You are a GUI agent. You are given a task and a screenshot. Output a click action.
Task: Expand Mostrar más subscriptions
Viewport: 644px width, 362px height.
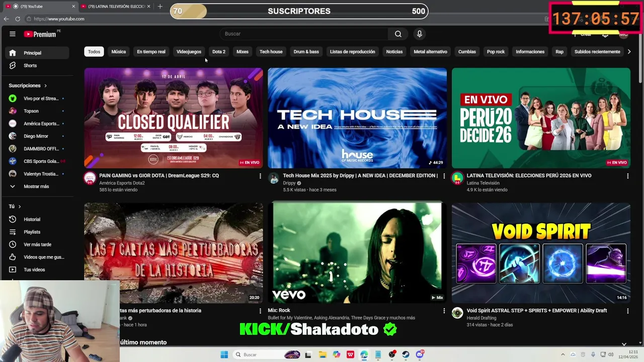(x=37, y=187)
